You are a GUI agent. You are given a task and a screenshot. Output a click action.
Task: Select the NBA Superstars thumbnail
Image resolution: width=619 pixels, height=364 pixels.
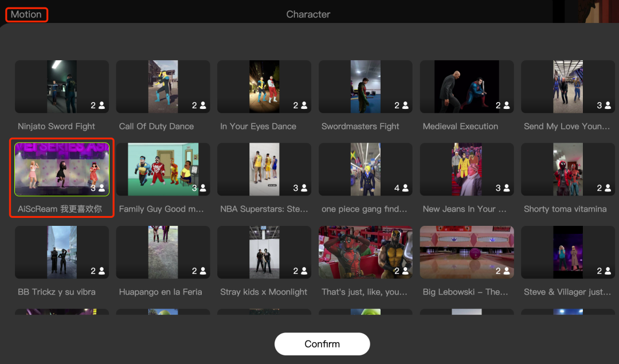[x=264, y=169]
